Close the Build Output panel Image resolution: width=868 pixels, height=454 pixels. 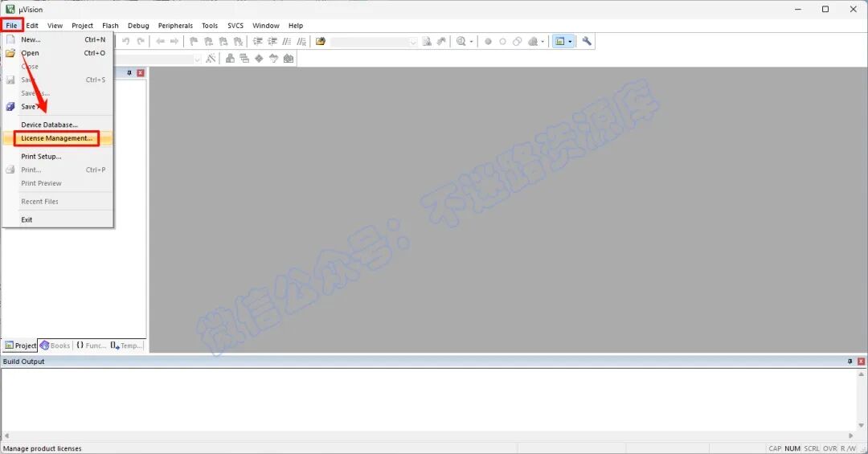[x=861, y=362]
